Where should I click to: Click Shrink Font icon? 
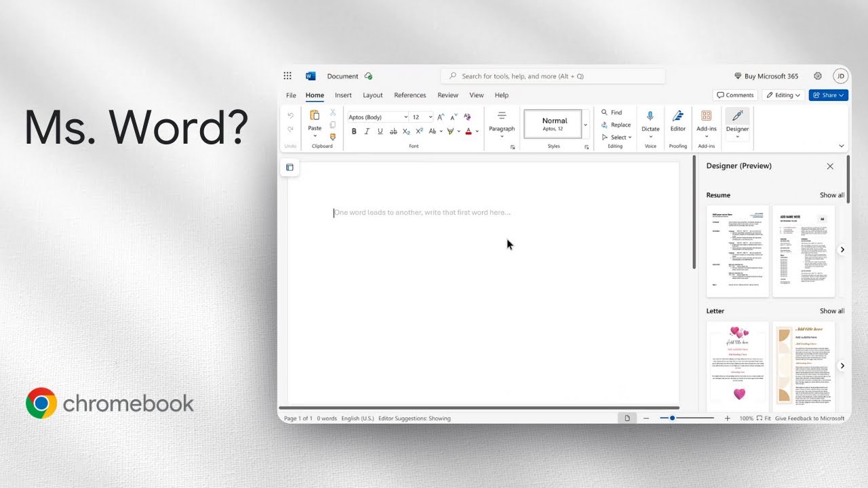pyautogui.click(x=454, y=117)
